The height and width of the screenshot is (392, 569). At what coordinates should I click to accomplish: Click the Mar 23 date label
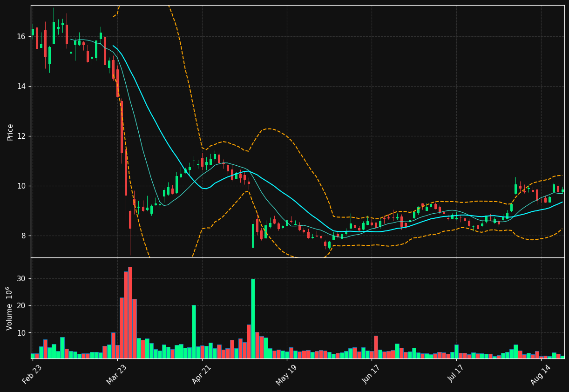[117, 374]
